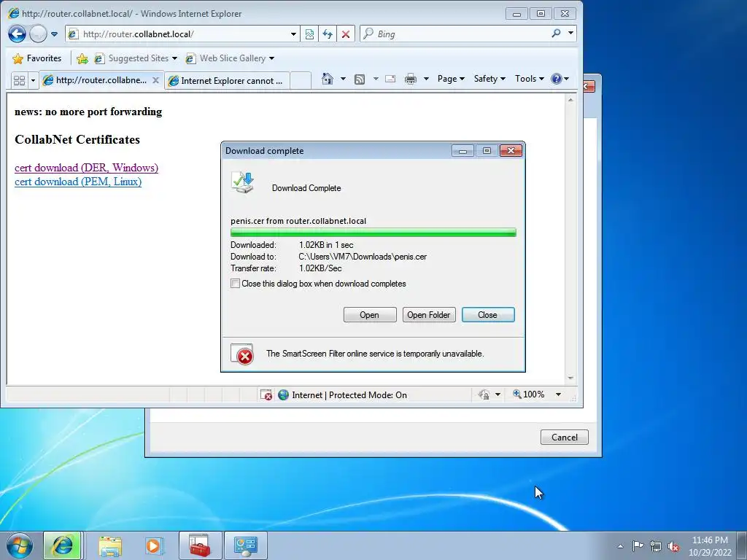Open cert download (PEM, Linux) link
This screenshot has width=747, height=560.
(78, 182)
